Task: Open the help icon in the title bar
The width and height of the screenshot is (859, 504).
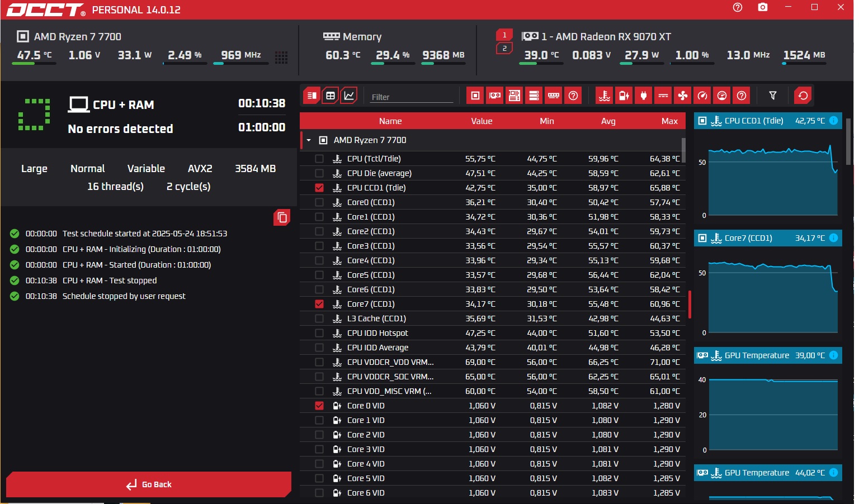Action: click(x=738, y=8)
